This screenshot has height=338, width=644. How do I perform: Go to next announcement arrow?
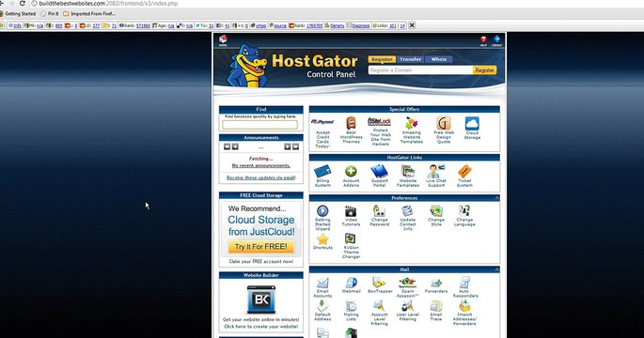288,146
